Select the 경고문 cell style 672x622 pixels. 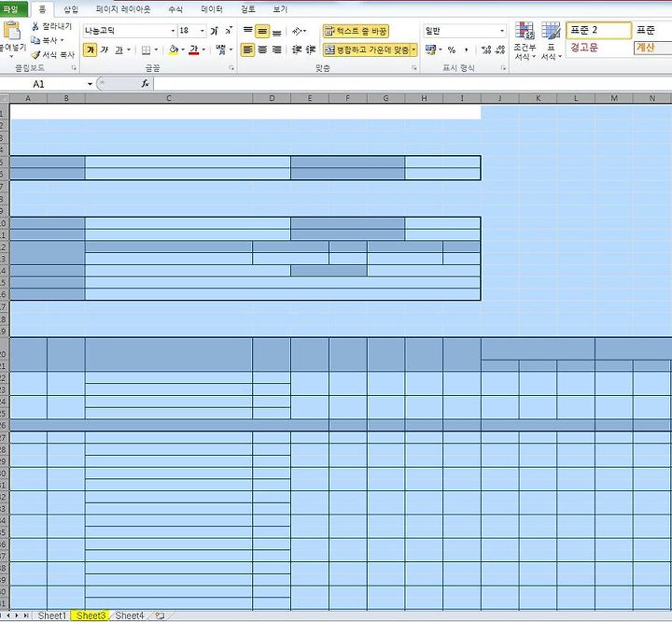[598, 48]
